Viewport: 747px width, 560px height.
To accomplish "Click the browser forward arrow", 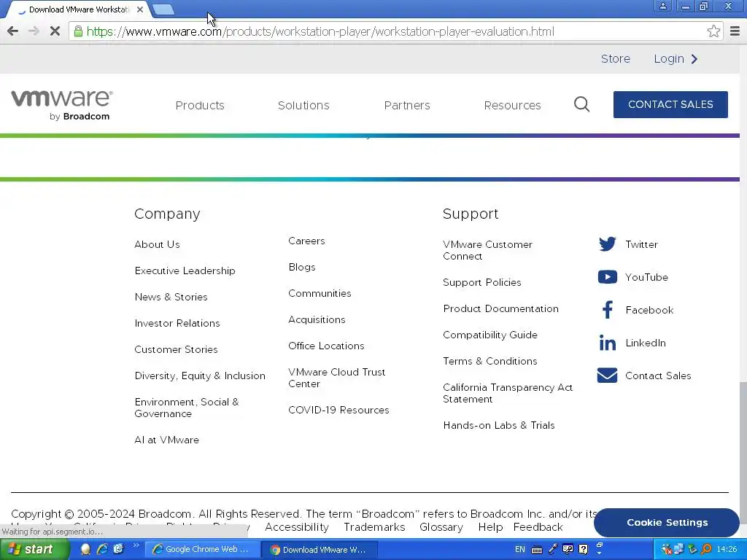I will coord(34,31).
